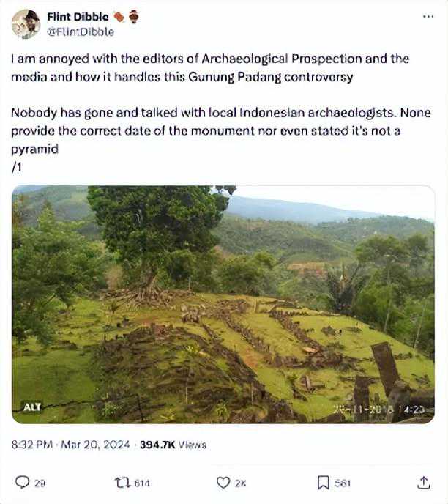The image size is (448, 504).
Task: Click the 561 bookmarks count
Action: pos(343,483)
